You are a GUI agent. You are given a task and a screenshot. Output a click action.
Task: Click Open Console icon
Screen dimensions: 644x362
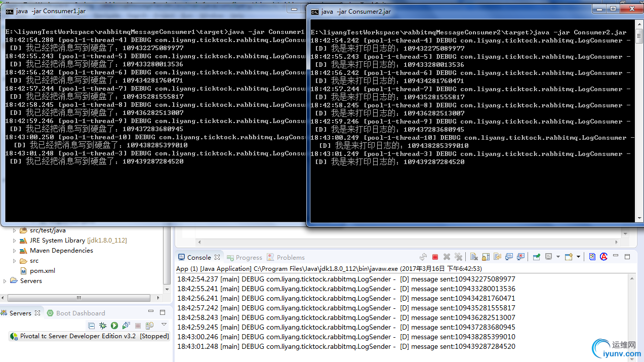click(569, 257)
